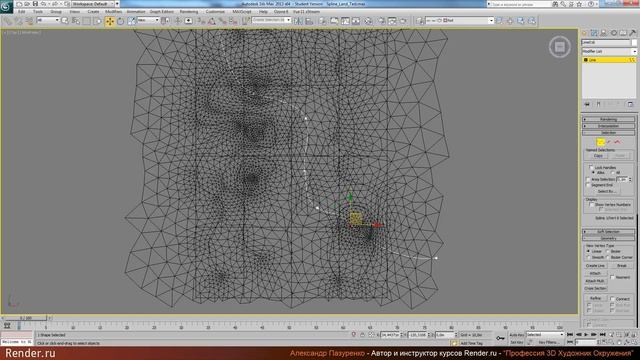Click the time slider handle
Image resolution: width=640 pixels, height=360 pixels.
25,318
